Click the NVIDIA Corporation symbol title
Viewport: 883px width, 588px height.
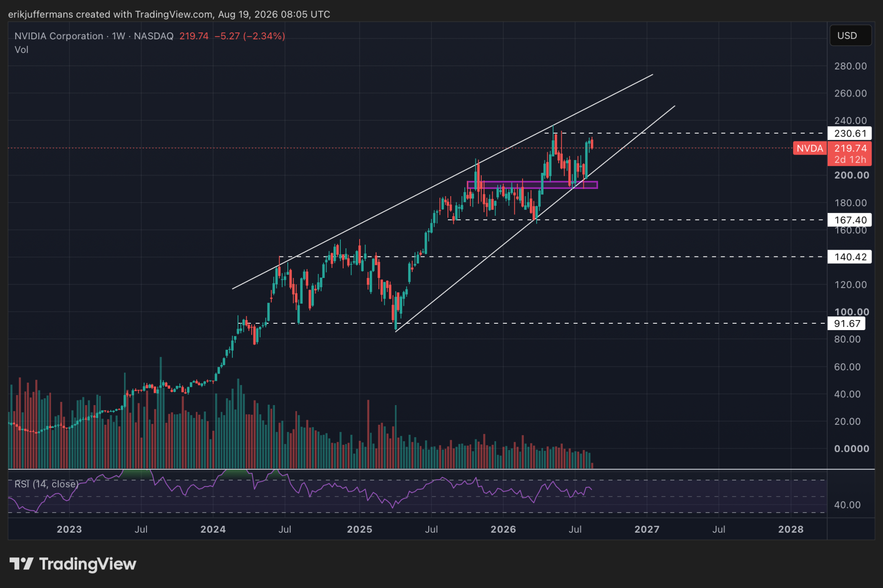pos(59,36)
